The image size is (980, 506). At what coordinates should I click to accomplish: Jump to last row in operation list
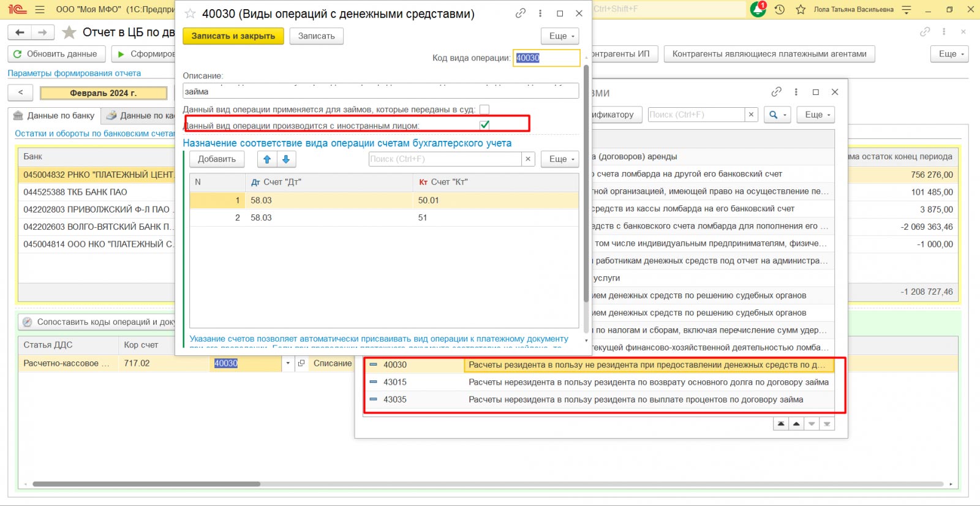tap(827, 424)
